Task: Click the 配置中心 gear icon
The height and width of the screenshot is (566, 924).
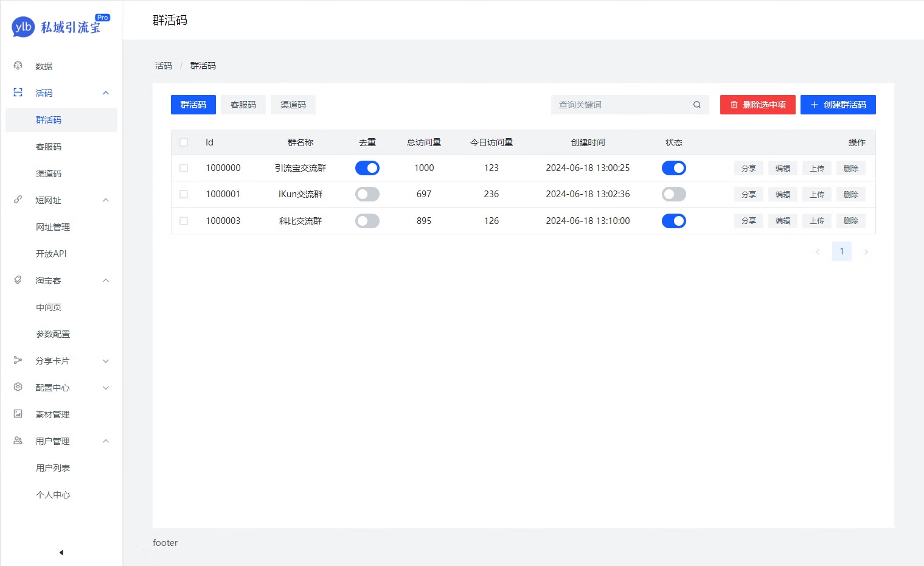Action: [18, 387]
